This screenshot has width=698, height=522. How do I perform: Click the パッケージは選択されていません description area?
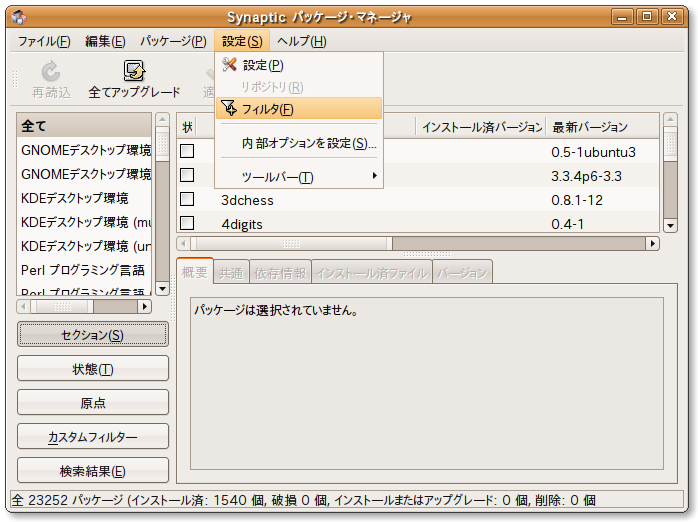click(x=426, y=383)
